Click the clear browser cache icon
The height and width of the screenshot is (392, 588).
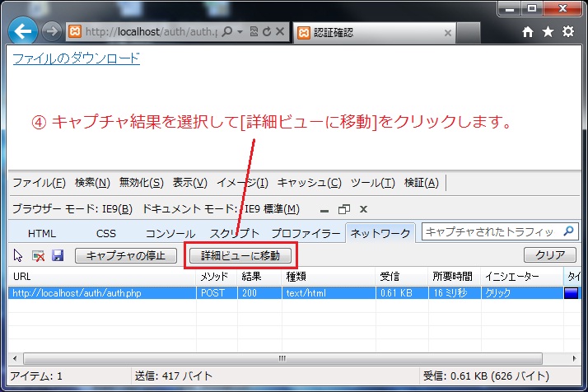[x=38, y=256]
